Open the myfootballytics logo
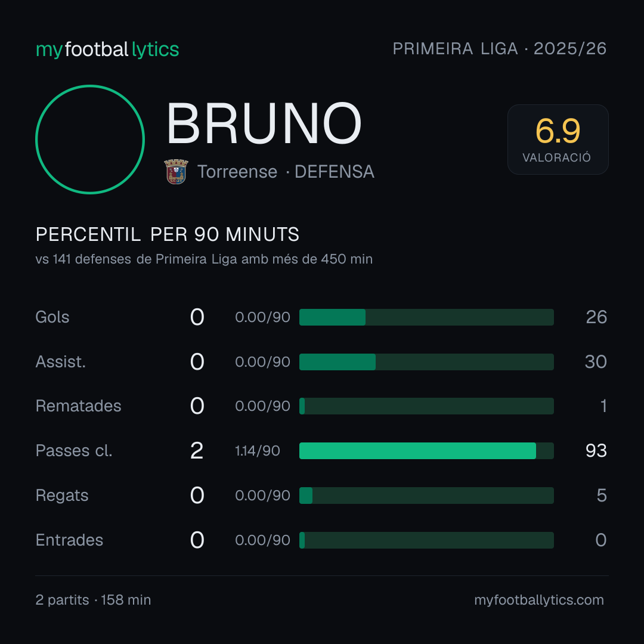Screen dimensions: 644x644 pos(107,49)
